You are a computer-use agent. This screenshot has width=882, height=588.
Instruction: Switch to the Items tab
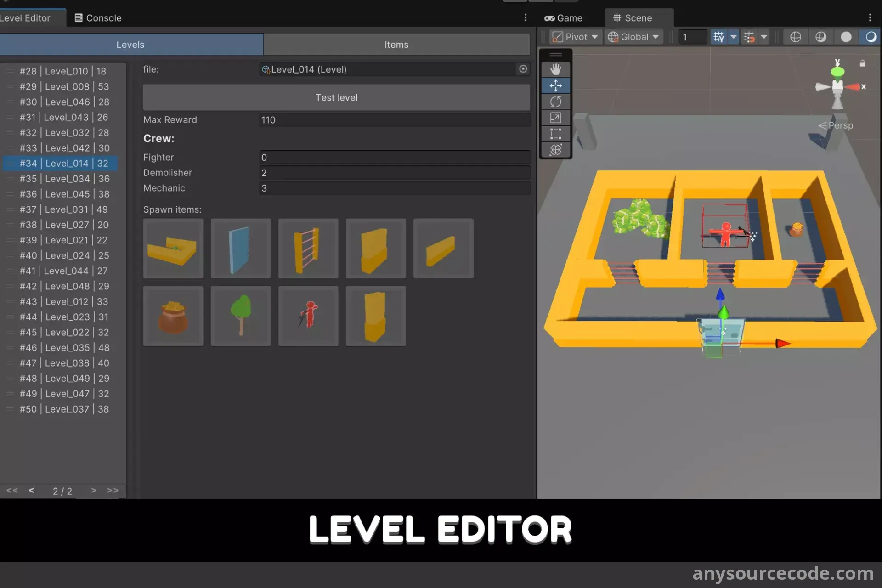click(396, 45)
